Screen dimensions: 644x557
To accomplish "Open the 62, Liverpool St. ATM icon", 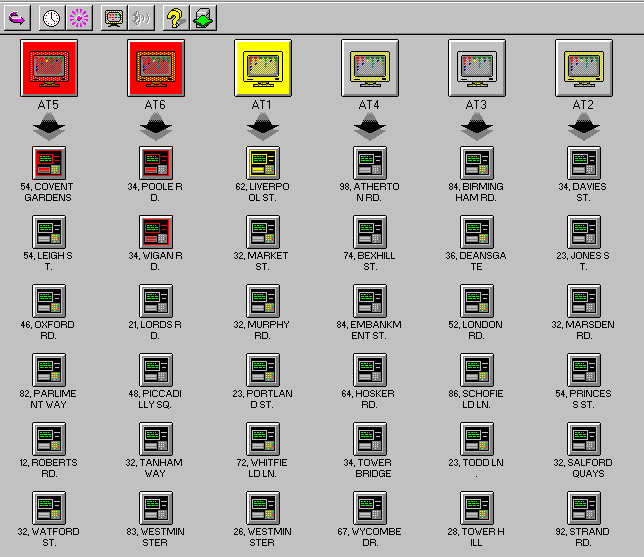I will tap(263, 163).
